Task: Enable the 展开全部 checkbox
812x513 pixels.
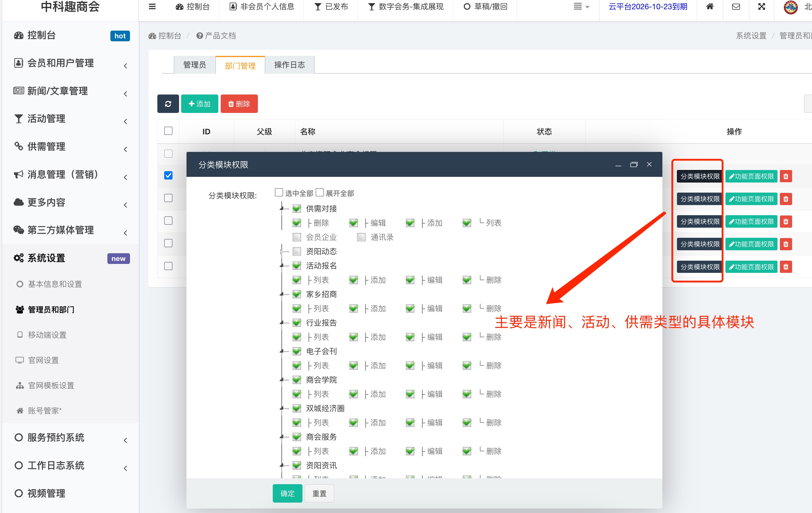Action: [x=320, y=193]
